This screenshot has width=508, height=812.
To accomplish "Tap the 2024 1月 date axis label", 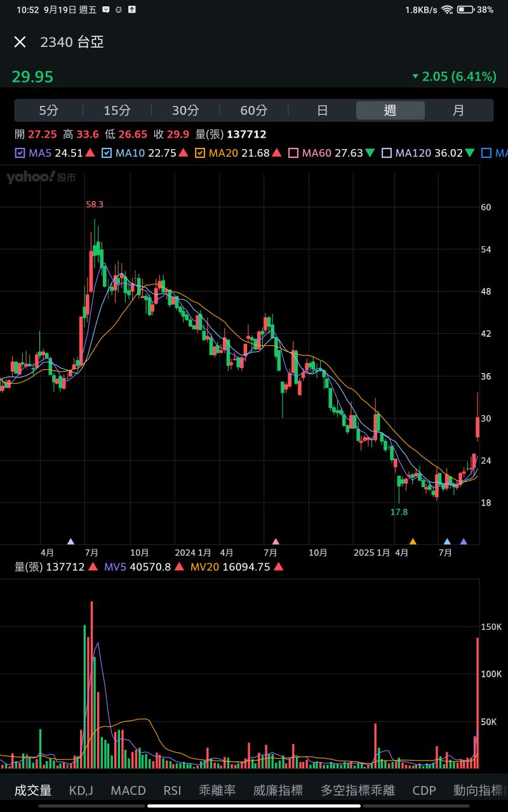I will pyautogui.click(x=194, y=553).
